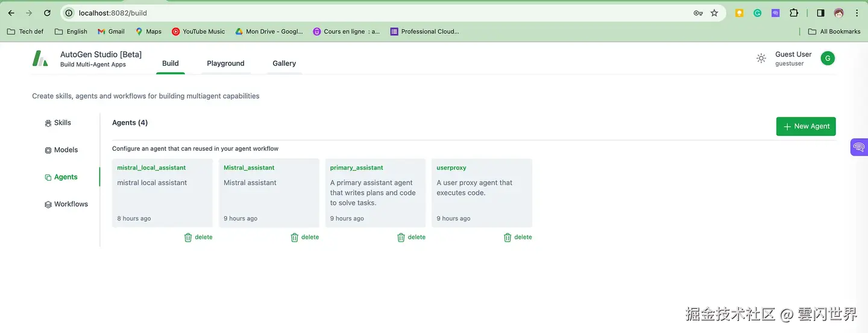Click the purple brain widget at right edge
This screenshot has width=868, height=333.
coord(859,147)
